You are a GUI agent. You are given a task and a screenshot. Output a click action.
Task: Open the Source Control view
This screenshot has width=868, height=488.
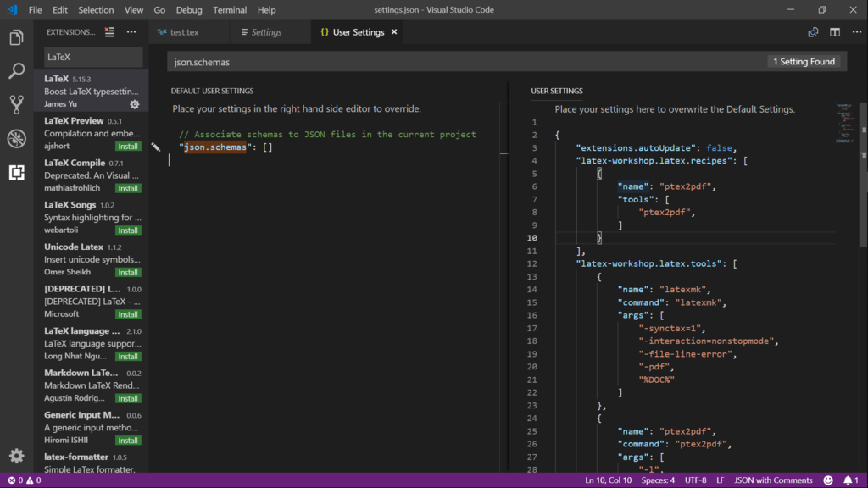[17, 104]
